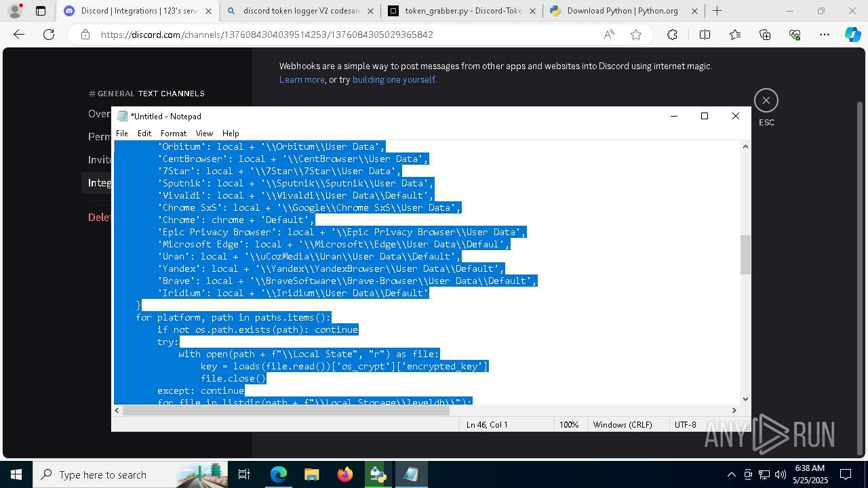Add this page to favorites star
The image size is (868, 488).
pyautogui.click(x=636, y=35)
